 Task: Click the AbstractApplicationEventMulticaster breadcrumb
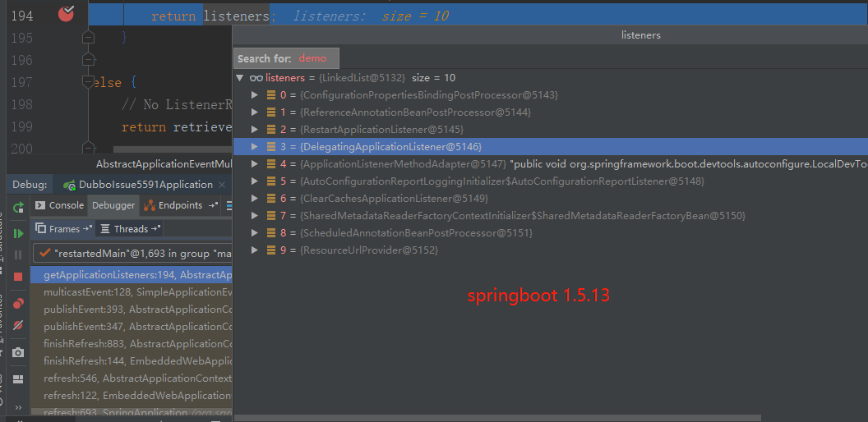pos(164,164)
